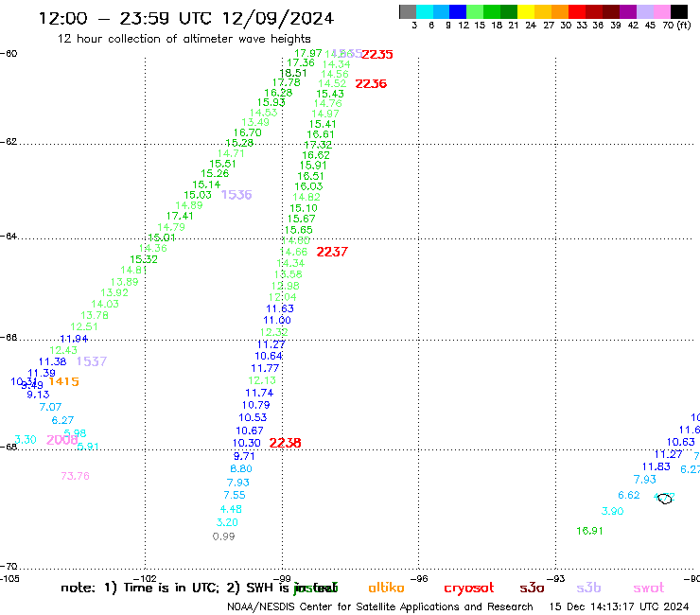Click the gray 0.99 wave height value
The width and height of the screenshot is (700, 615).
223,536
